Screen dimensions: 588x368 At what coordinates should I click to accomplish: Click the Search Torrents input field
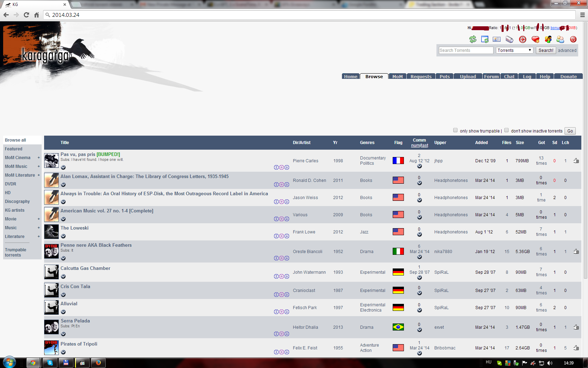(466, 50)
